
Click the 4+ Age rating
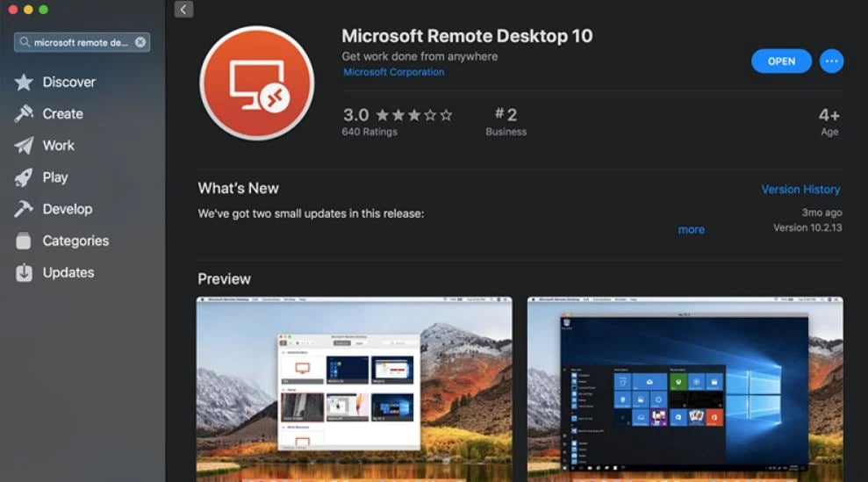pos(829,121)
